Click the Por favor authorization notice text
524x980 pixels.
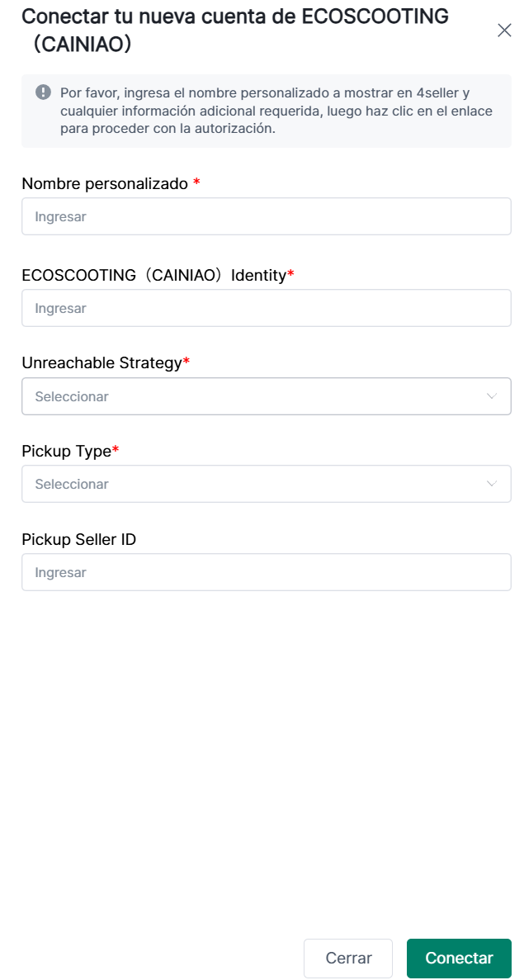coord(276,111)
